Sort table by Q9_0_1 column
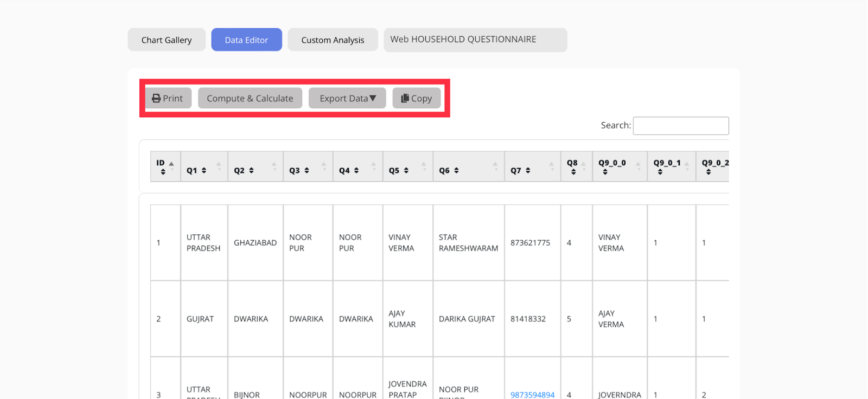 tap(672, 166)
